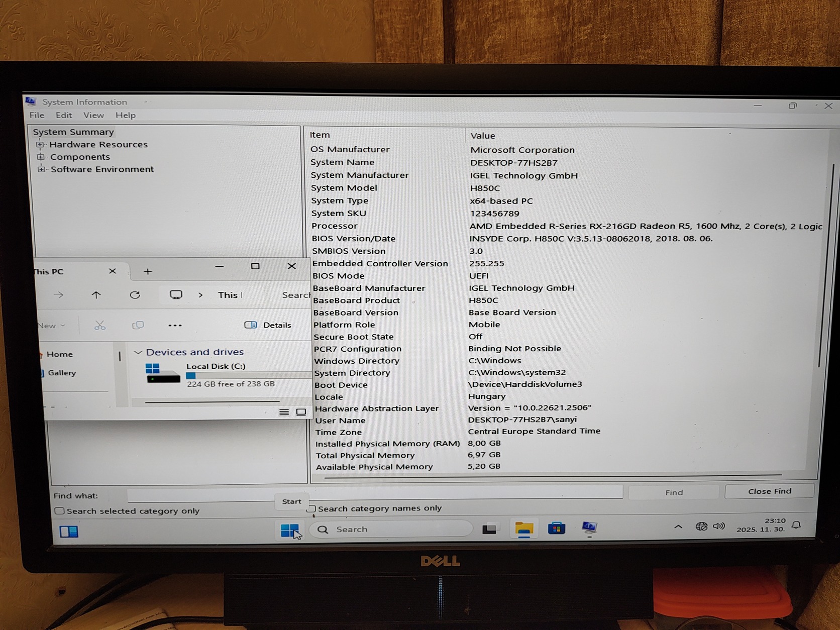Open the New dropdown in File Explorer
Image resolution: width=840 pixels, height=630 pixels.
52,326
